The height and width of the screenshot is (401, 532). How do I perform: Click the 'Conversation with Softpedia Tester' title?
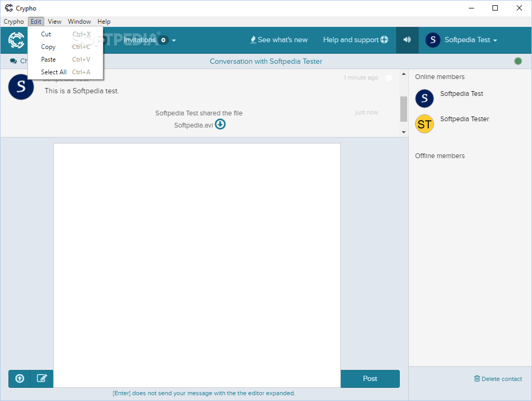[266, 62]
